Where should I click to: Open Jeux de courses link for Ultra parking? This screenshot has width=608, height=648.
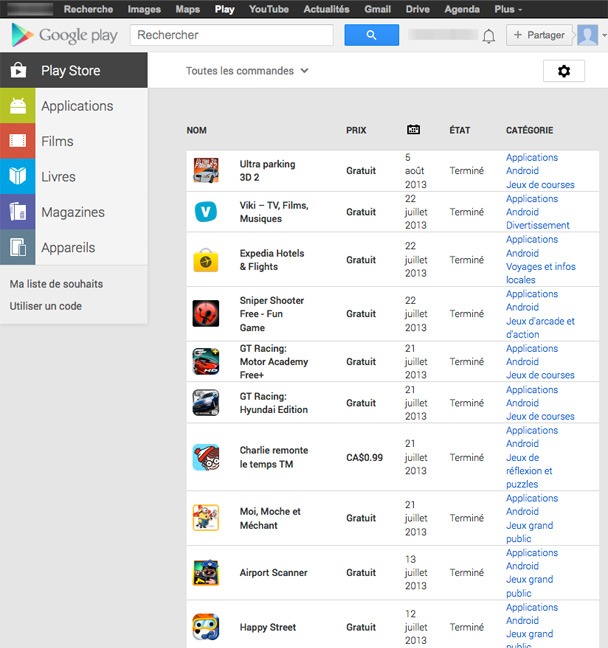pos(540,185)
